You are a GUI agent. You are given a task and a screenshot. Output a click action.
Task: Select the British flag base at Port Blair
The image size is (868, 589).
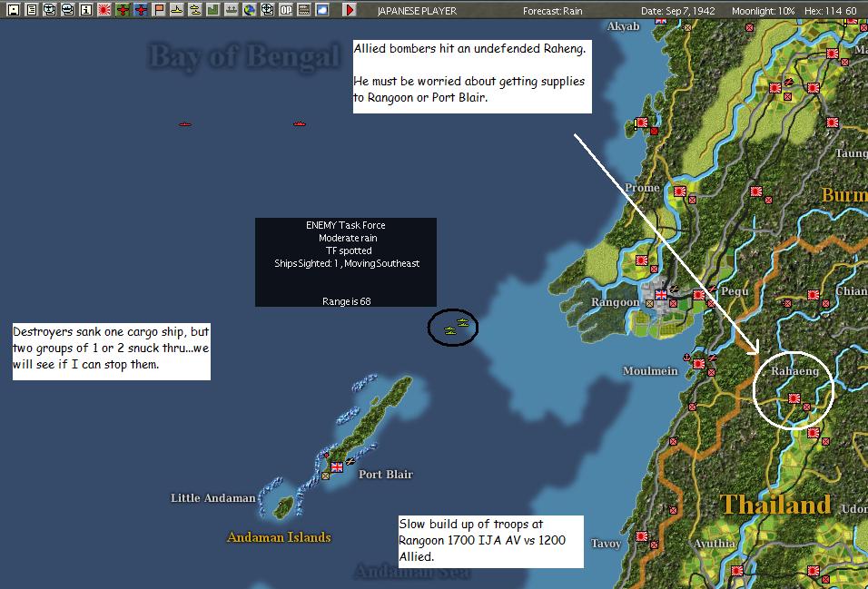[337, 467]
